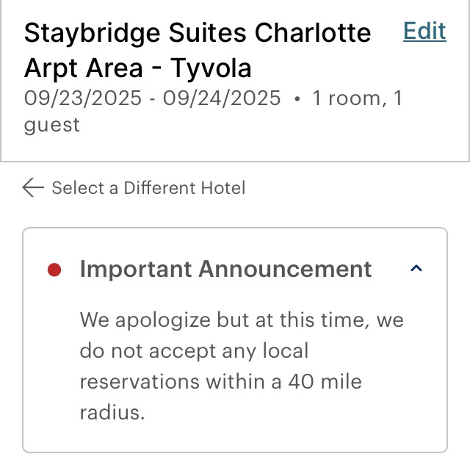The image size is (470, 476).
Task: Click the Important Announcement heading
Action: click(x=225, y=269)
